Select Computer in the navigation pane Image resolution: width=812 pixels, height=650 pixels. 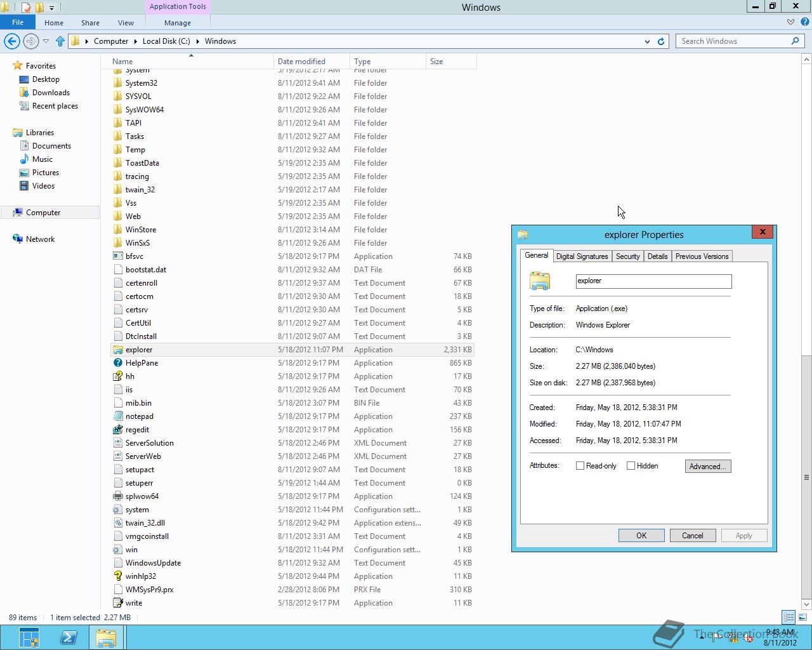[50, 213]
